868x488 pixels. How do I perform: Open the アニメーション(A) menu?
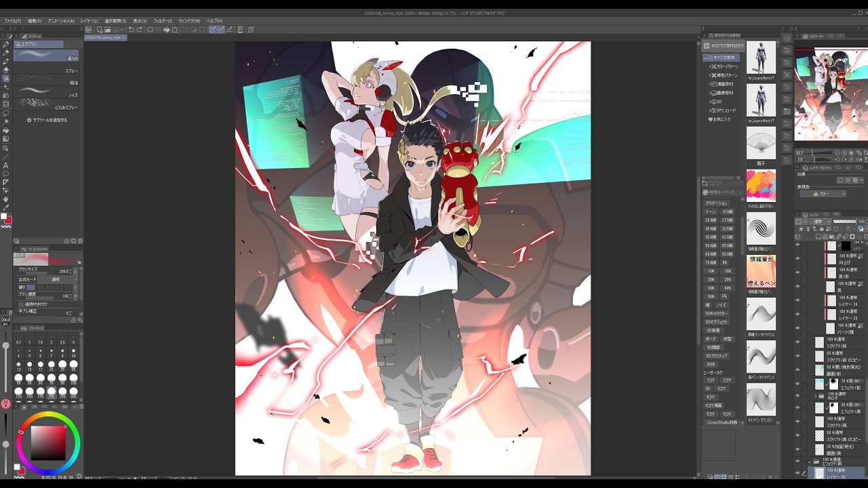pos(61,21)
